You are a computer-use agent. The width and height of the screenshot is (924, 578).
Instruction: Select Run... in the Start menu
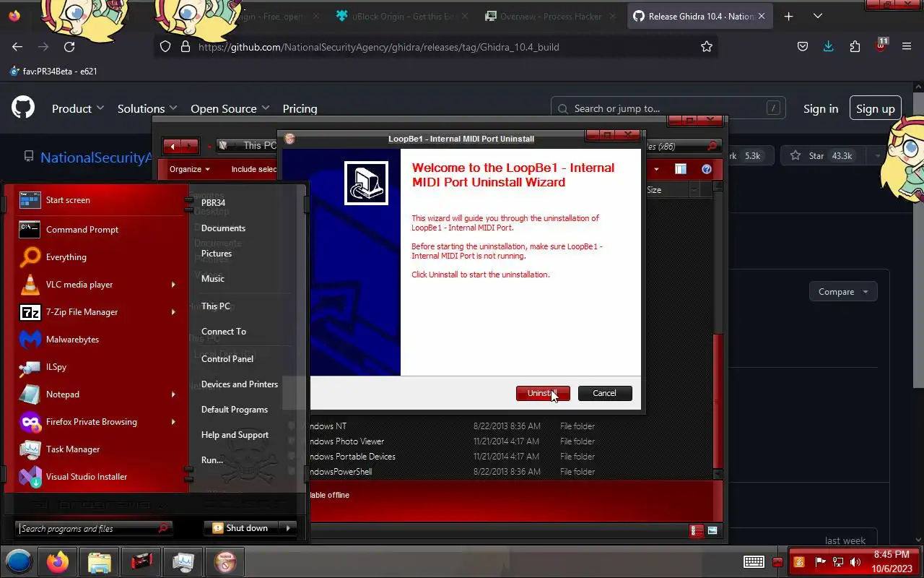point(212,460)
